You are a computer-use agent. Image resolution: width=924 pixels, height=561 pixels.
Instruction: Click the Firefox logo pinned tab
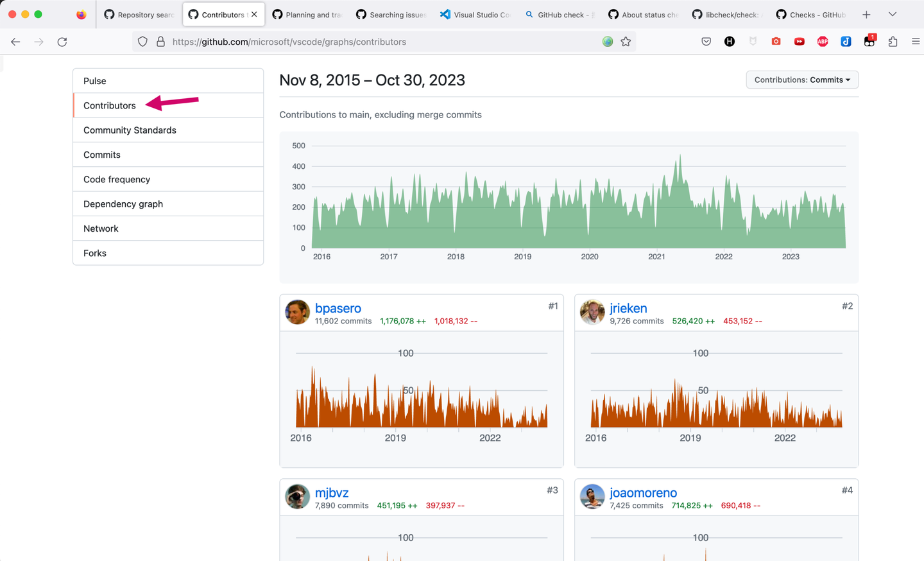point(81,14)
